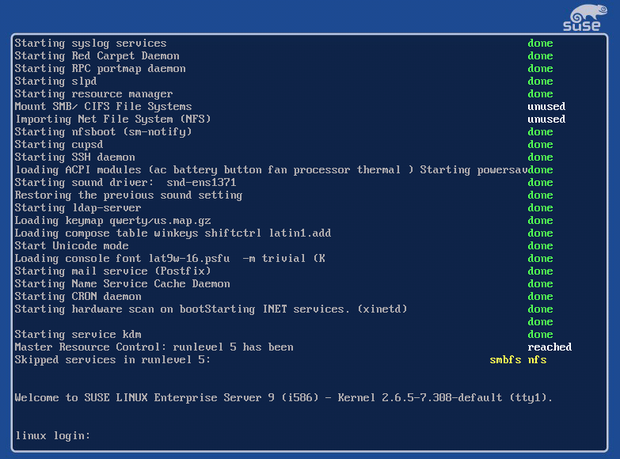Select the 'Starting Red Carpet Daemon' line
This screenshot has height=459, width=620.
click(97, 56)
